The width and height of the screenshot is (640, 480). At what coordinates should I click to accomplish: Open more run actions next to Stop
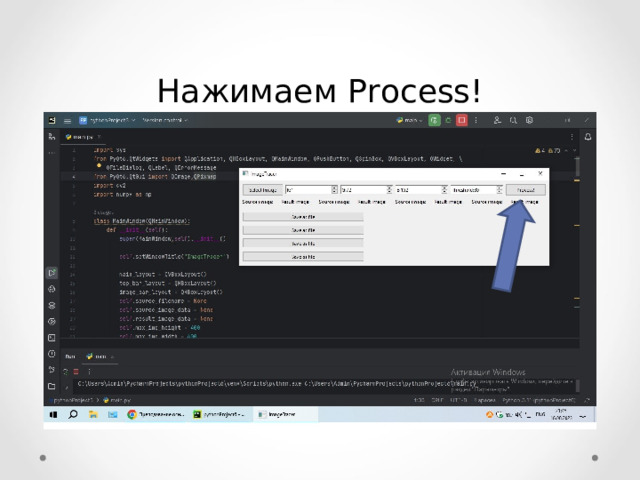coord(476,120)
